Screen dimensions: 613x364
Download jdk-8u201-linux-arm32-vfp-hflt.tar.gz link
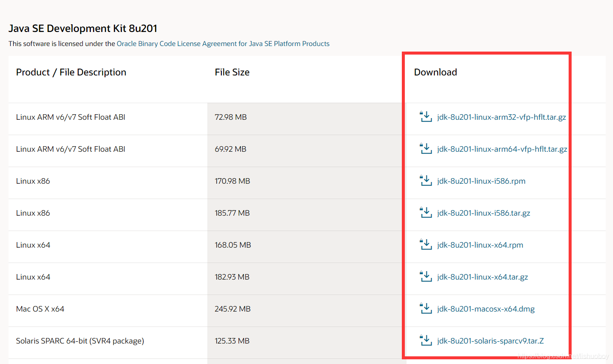[502, 117]
